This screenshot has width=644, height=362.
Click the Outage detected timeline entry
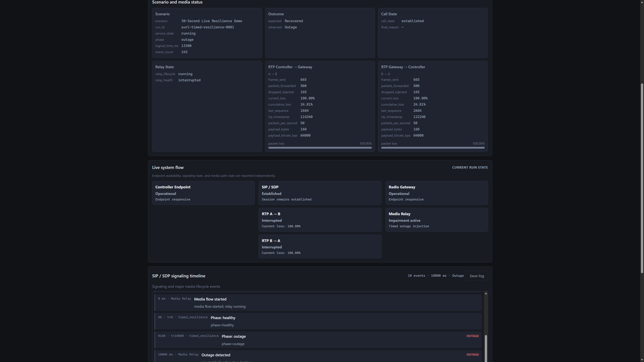(x=318, y=356)
